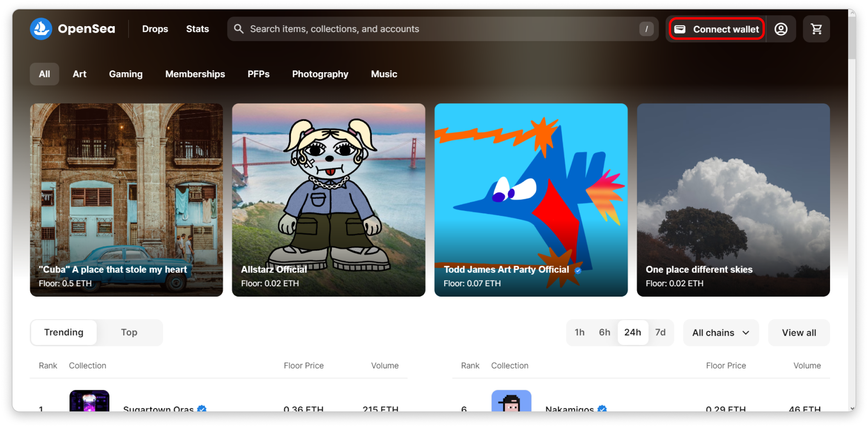This screenshot has width=868, height=427.
Task: Click the All chains chevron arrow
Action: pos(746,333)
